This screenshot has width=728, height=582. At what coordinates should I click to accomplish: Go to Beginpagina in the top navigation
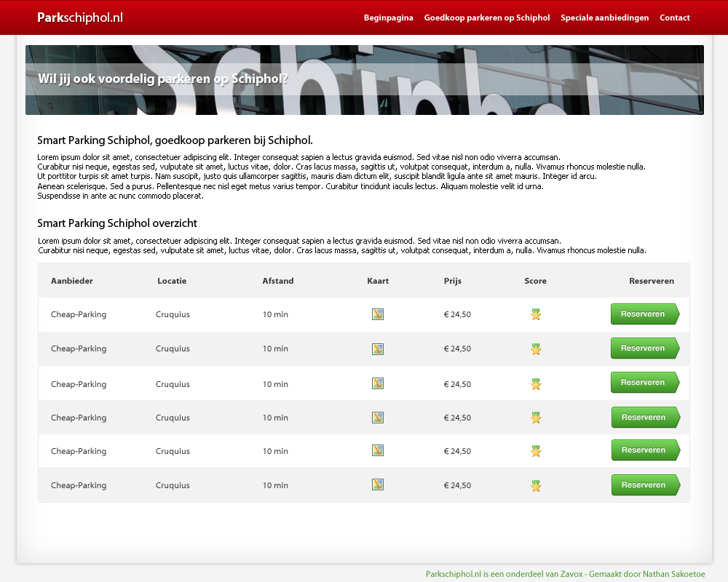coord(388,17)
